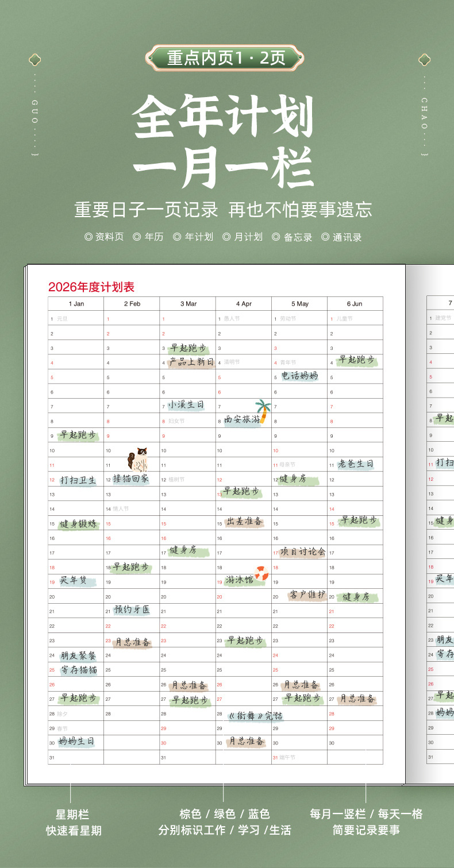Screen dimensions: 454x868
Task: Click the 一月一栏 headline
Action: pyautogui.click(x=223, y=168)
